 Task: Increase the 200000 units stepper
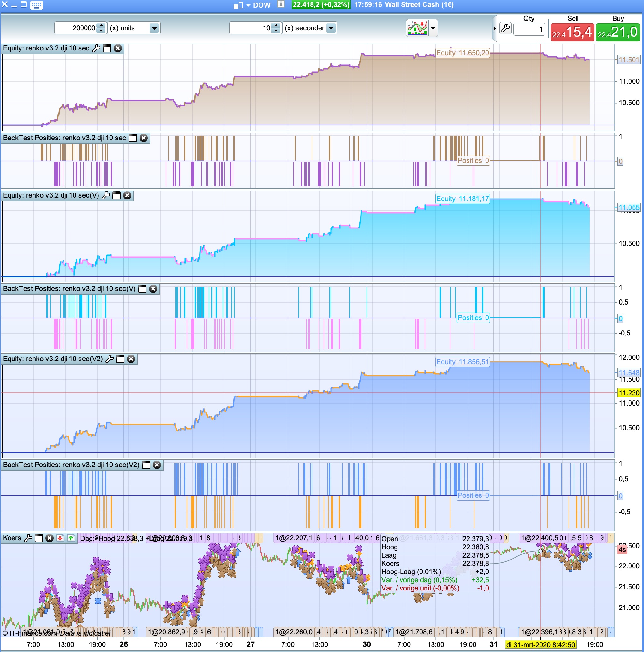101,26
